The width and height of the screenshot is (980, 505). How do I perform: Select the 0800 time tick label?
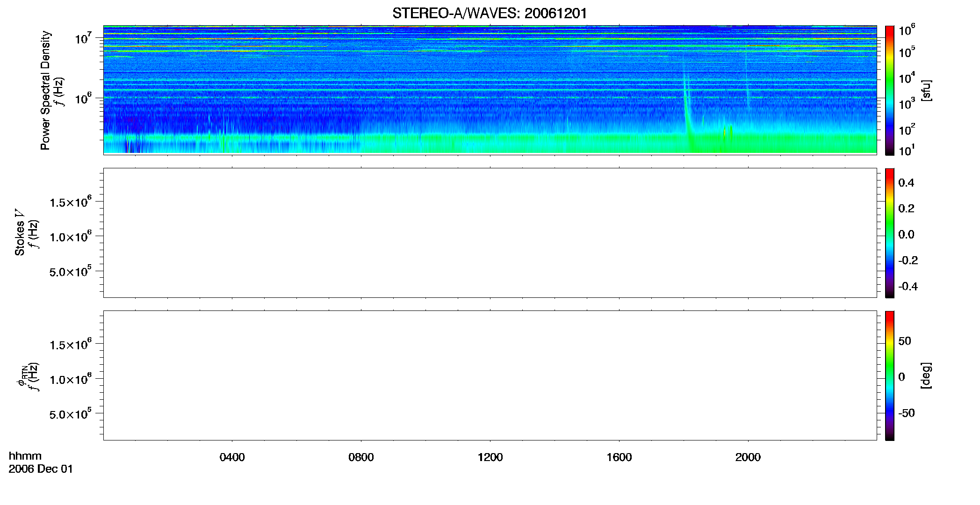click(361, 457)
